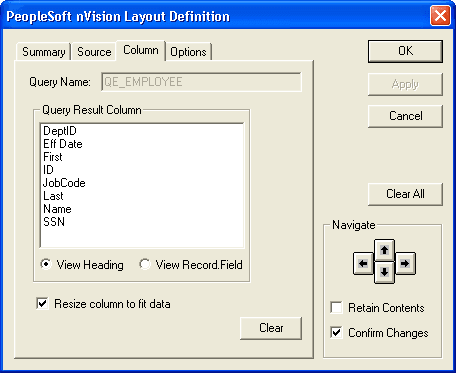Close the nVision Layout Definition dialog
456x373 pixels.
[440, 16]
